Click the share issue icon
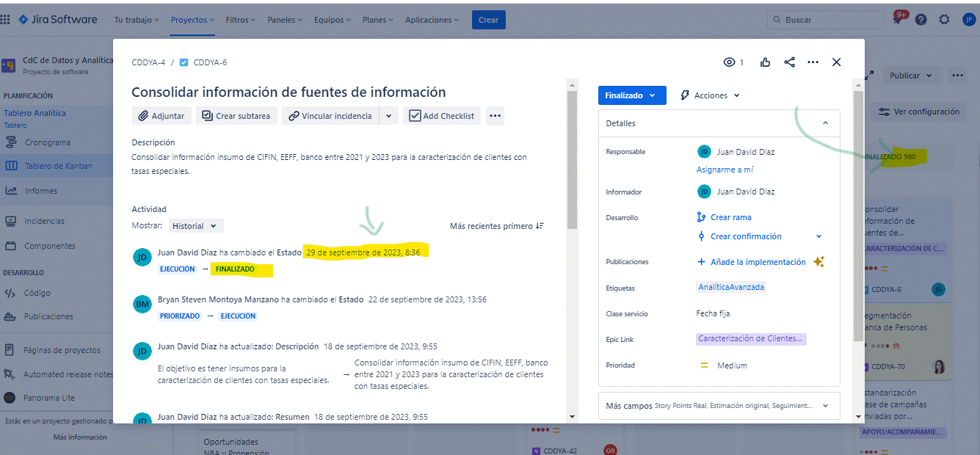 click(x=789, y=62)
